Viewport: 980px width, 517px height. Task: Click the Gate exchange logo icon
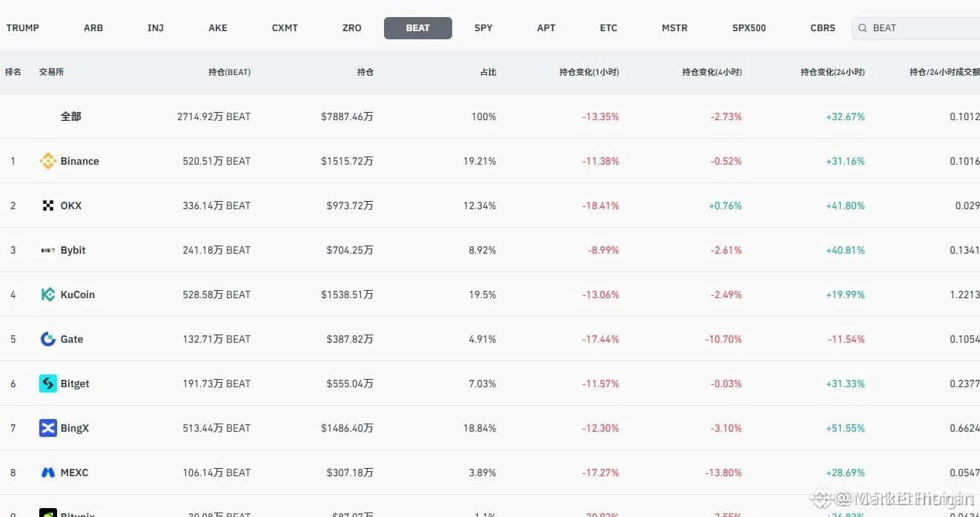pos(48,339)
